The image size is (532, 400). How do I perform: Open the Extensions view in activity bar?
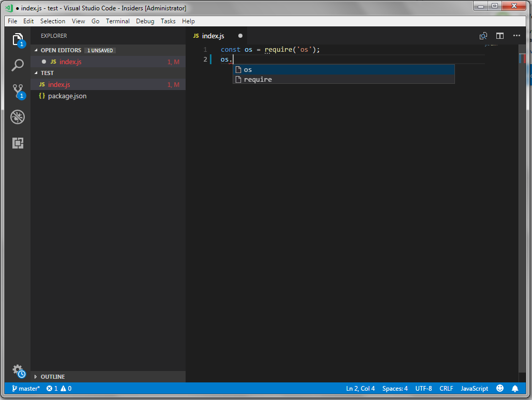(18, 143)
